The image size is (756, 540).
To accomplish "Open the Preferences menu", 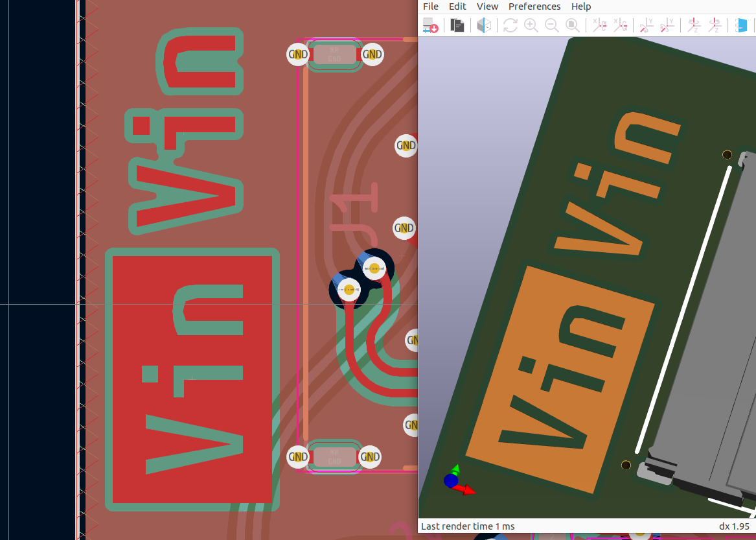I will click(x=534, y=6).
